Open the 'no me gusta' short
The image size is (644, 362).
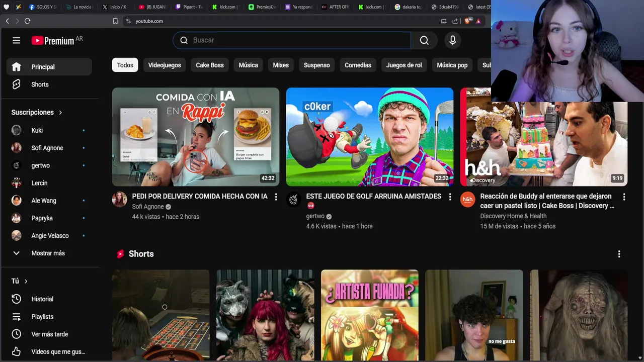(474, 315)
